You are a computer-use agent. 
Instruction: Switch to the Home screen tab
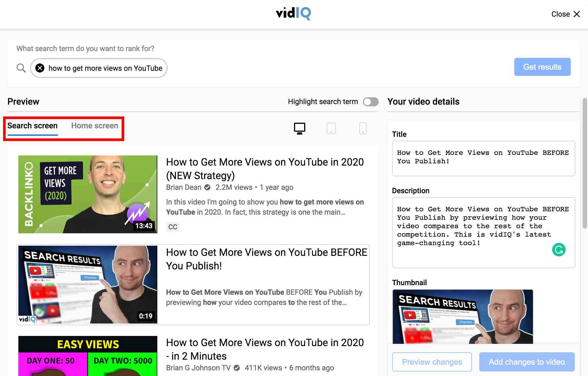pos(94,126)
